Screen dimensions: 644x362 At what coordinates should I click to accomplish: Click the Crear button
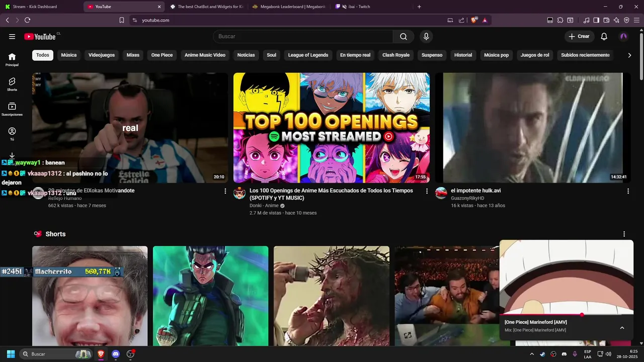click(x=579, y=36)
